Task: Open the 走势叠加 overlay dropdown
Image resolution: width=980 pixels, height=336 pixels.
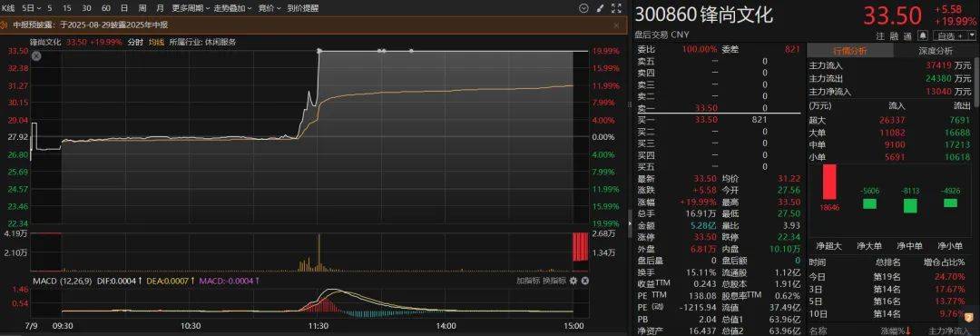Action: (x=232, y=8)
